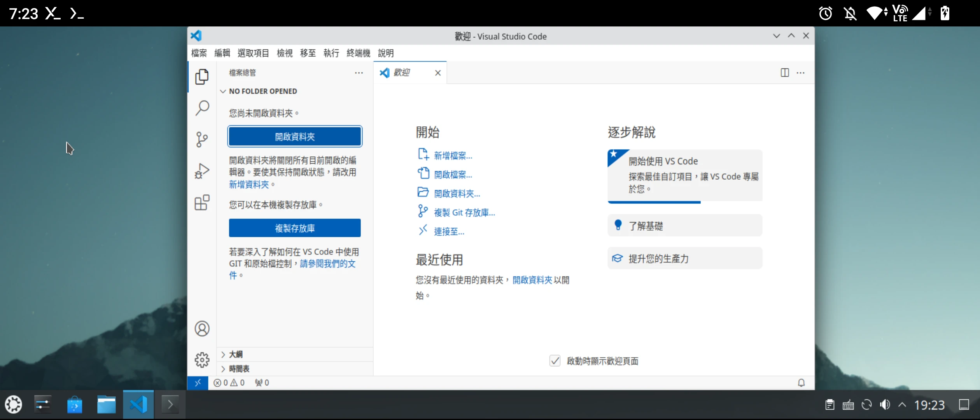Viewport: 980px width, 420px height.
Task: Click the remote window indicator icon
Action: 198,383
